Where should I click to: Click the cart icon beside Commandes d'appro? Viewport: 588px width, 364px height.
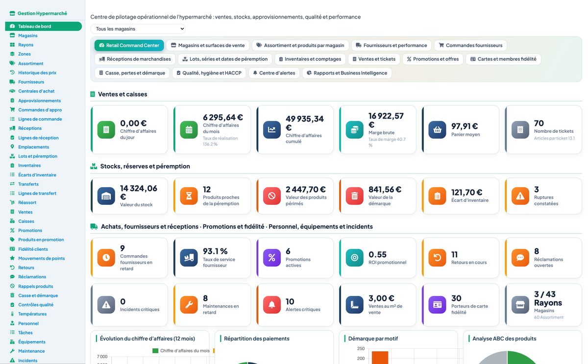coord(12,110)
